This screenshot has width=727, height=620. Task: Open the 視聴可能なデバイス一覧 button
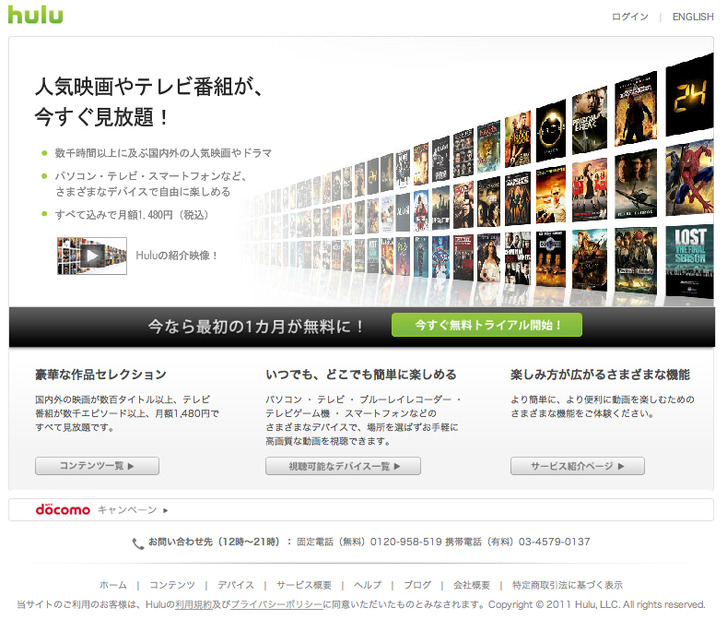click(x=343, y=466)
